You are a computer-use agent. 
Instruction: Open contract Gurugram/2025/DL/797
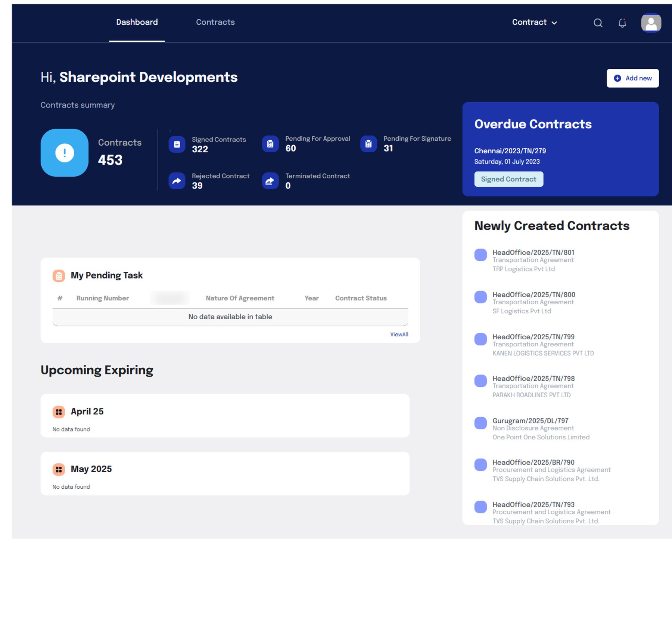pos(530,421)
